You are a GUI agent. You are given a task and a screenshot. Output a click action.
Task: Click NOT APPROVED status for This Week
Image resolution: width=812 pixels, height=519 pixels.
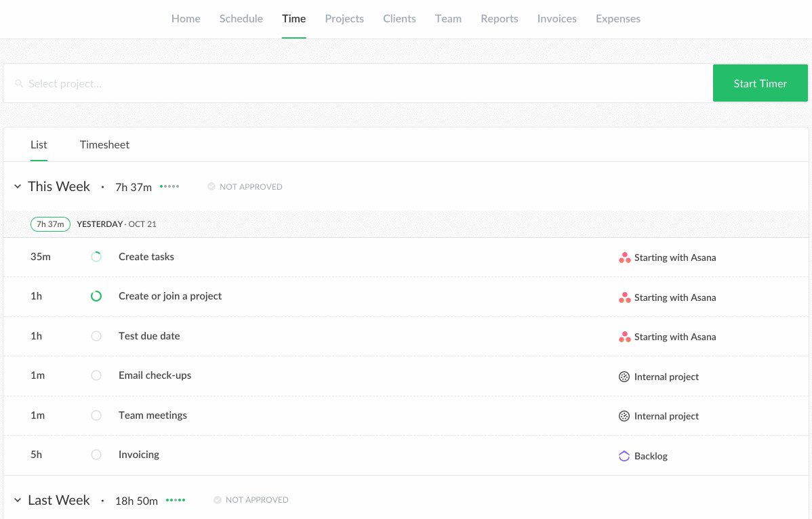251,186
